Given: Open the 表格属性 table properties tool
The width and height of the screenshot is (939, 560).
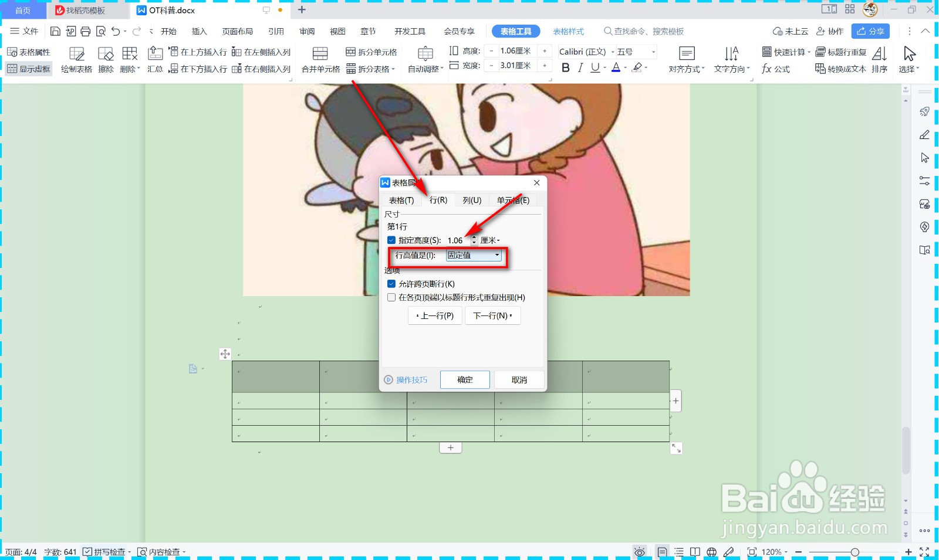Looking at the screenshot, I should [29, 52].
